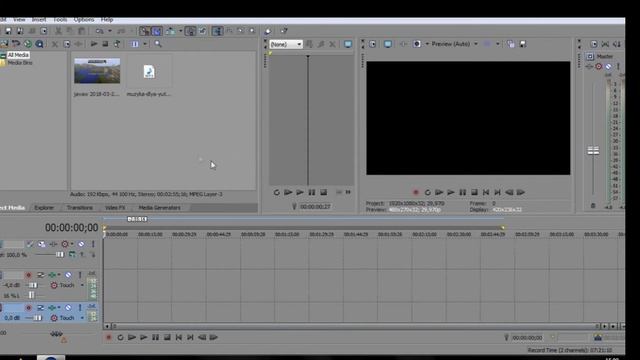Play from start in timeline transport
This screenshot has width=640, height=360.
[132, 338]
